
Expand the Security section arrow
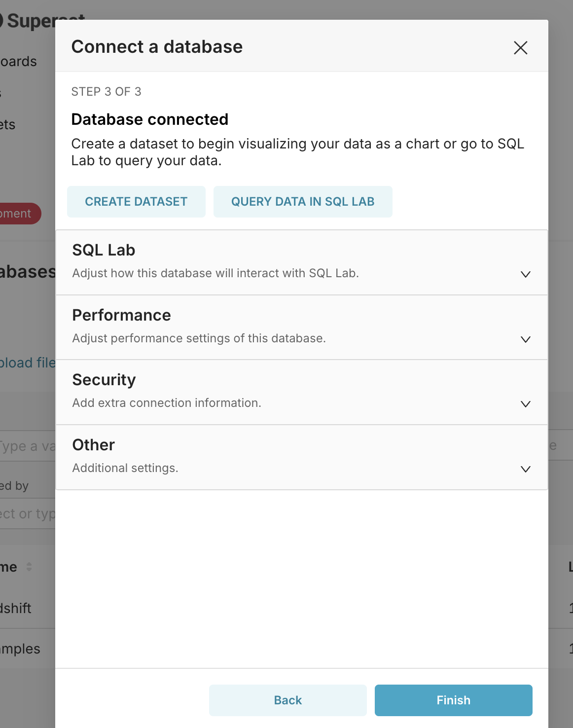coord(525,404)
